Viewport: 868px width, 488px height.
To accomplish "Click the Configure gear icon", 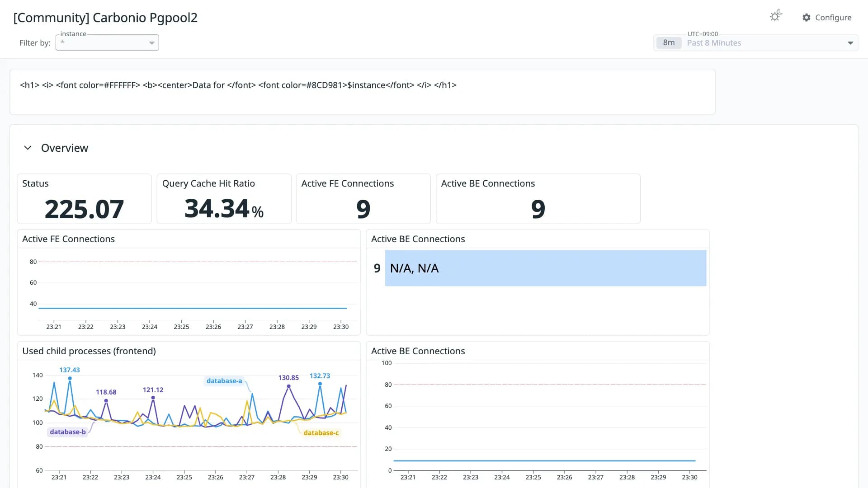I will coord(807,18).
